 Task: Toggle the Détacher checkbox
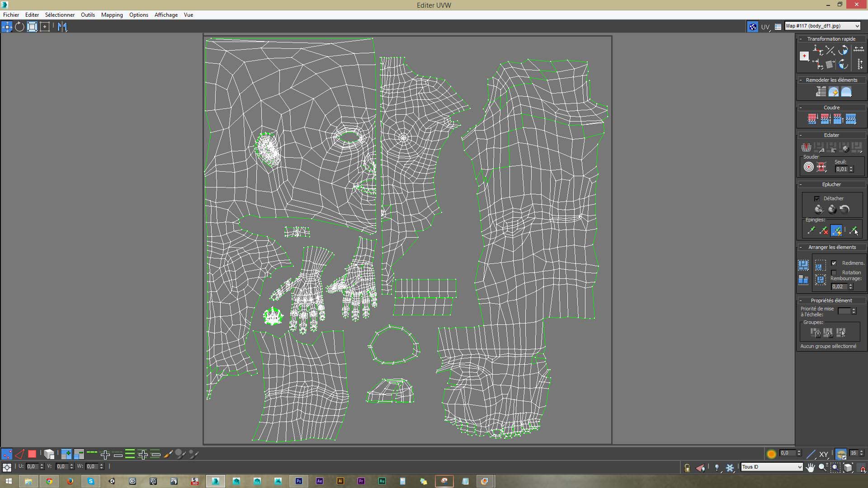pyautogui.click(x=817, y=198)
